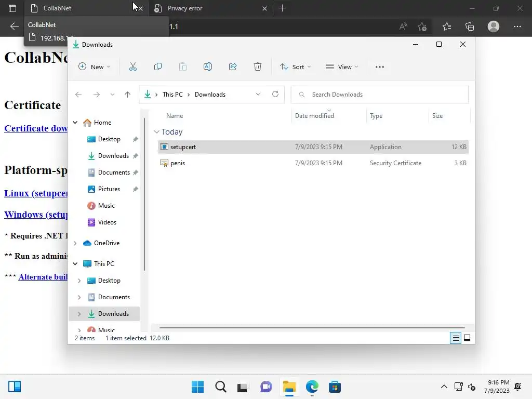Refresh the Downloads folder view
This screenshot has width=532, height=399.
coord(275,95)
